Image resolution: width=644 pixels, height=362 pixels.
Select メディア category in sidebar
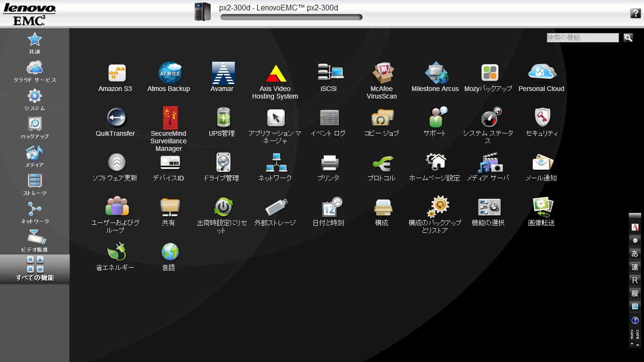coord(34,156)
